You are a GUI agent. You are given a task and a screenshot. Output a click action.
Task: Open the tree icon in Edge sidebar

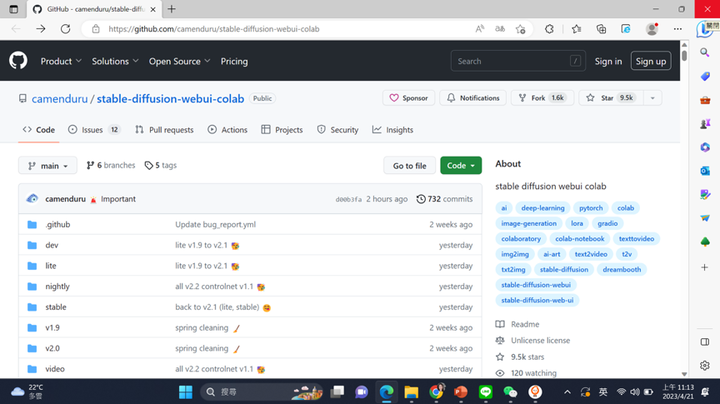click(x=705, y=241)
